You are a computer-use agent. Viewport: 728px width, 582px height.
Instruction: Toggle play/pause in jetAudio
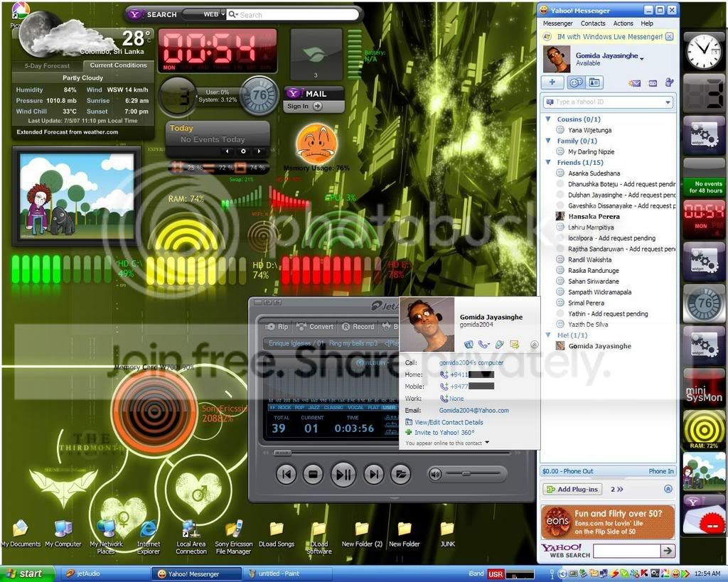343,474
